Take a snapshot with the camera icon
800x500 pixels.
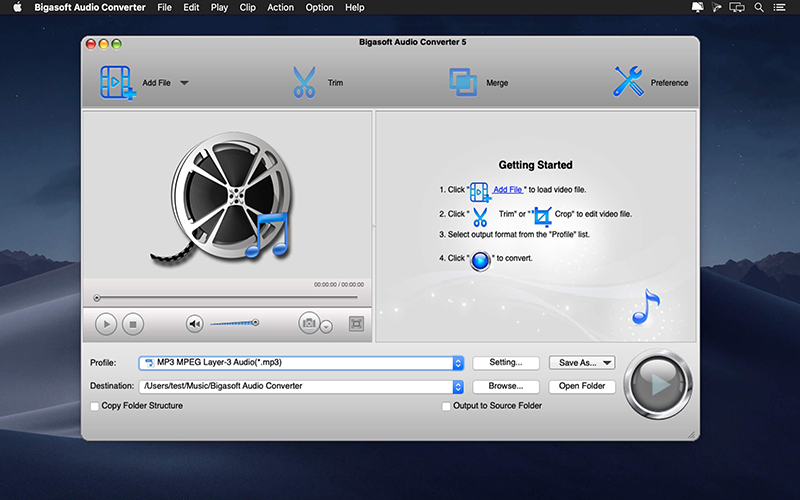click(x=309, y=323)
